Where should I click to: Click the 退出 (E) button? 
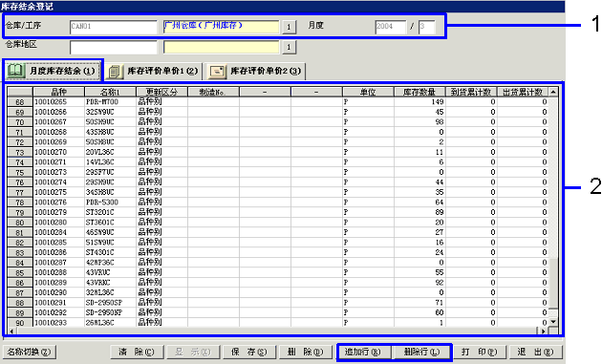(x=535, y=352)
